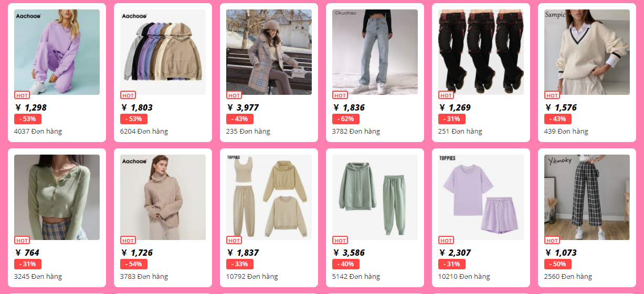Click the HOT badge on blue jeans product

(340, 95)
